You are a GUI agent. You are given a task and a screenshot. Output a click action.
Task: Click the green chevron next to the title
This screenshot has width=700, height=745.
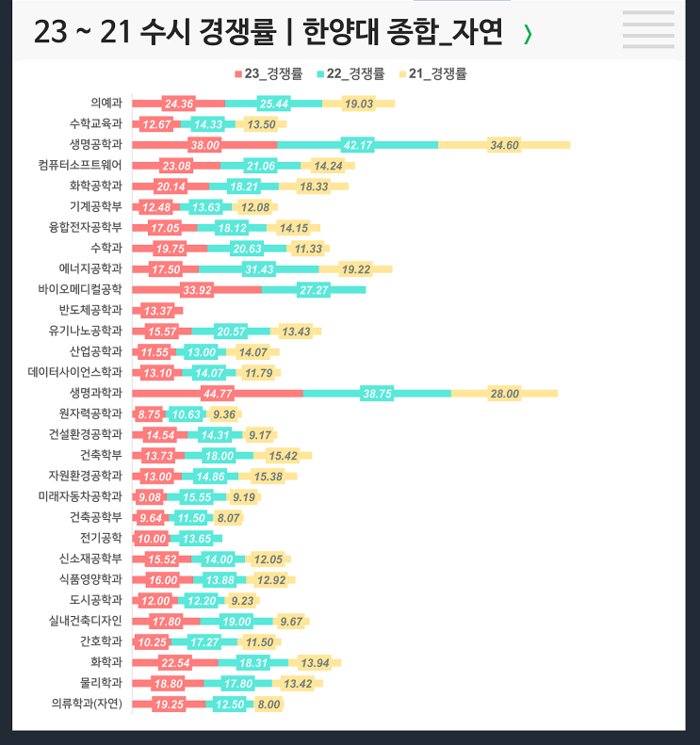tap(528, 34)
